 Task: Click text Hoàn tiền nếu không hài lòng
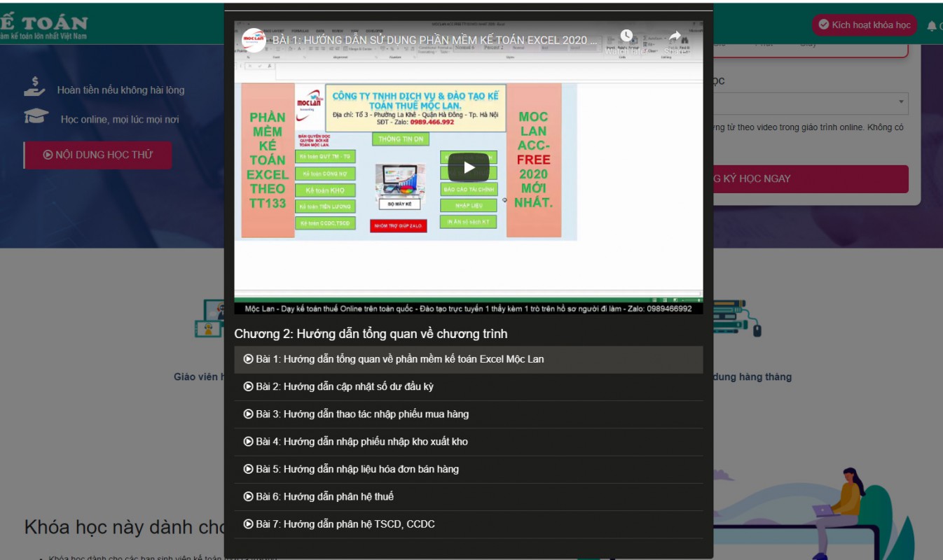click(121, 90)
